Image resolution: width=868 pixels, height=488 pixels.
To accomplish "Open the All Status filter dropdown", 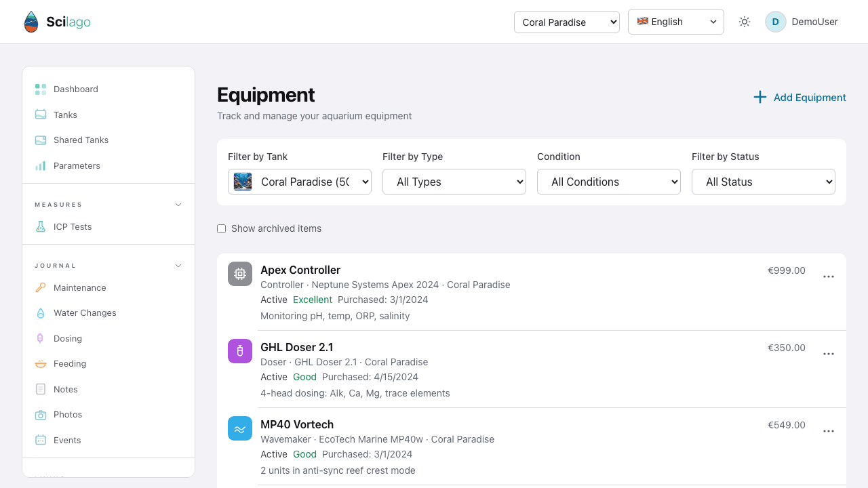I will coord(764,182).
